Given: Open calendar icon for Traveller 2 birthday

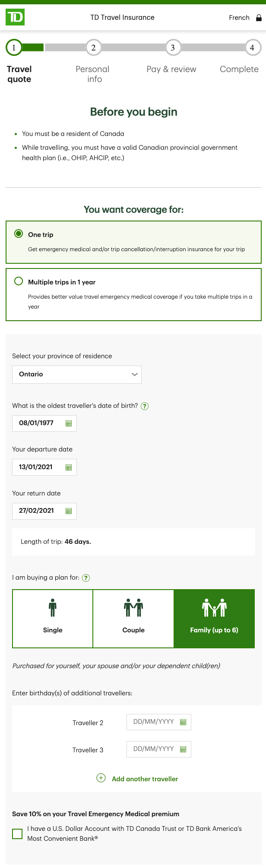Looking at the screenshot, I should coord(183,722).
